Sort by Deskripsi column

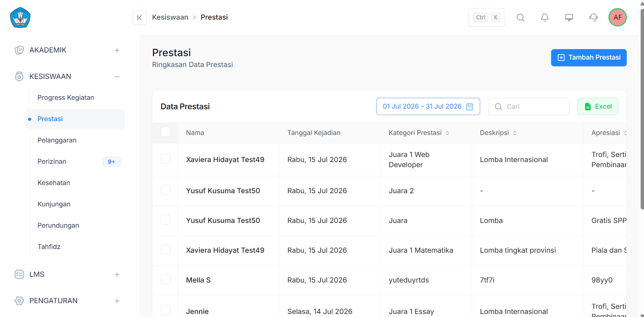pyautogui.click(x=515, y=133)
